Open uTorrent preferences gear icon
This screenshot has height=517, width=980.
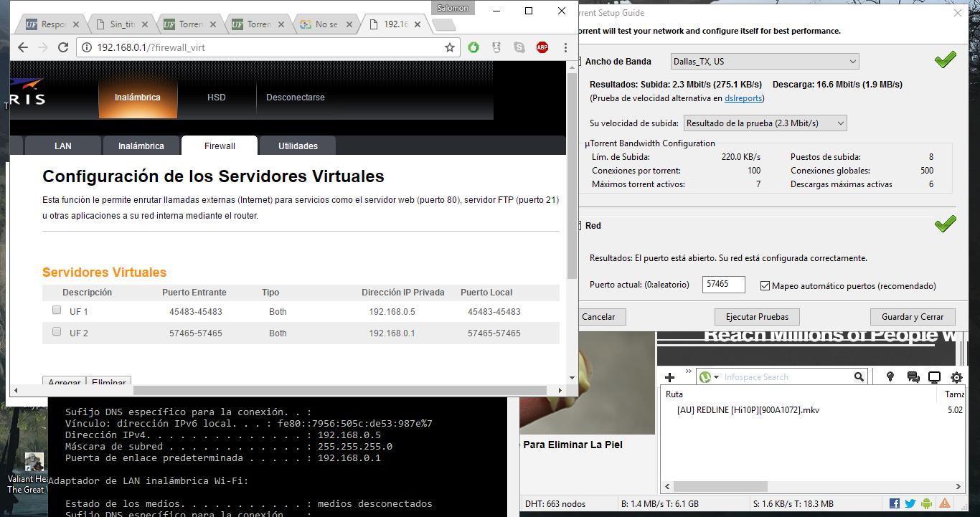click(x=956, y=377)
